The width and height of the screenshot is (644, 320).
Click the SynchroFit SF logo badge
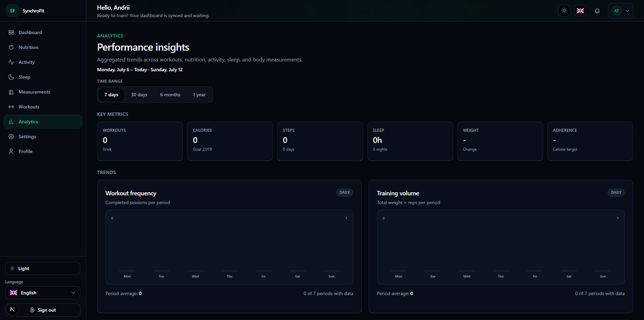(x=13, y=11)
